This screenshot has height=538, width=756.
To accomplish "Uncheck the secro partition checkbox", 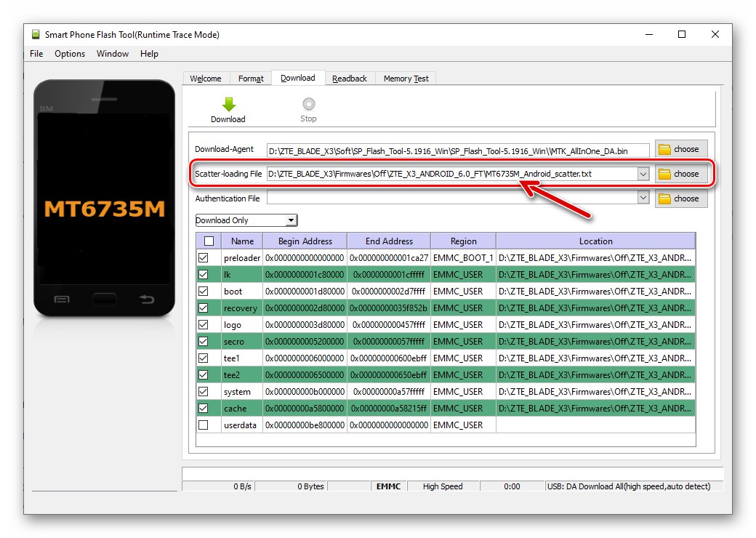I will click(204, 341).
